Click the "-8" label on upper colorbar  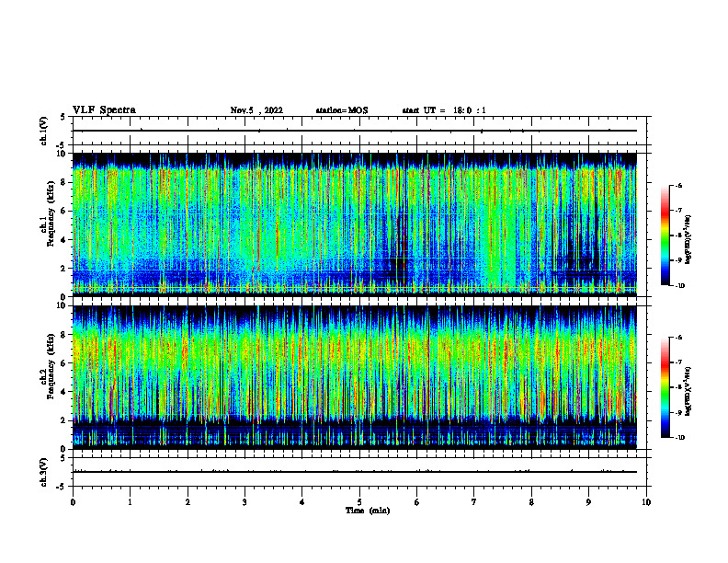pyautogui.click(x=678, y=236)
